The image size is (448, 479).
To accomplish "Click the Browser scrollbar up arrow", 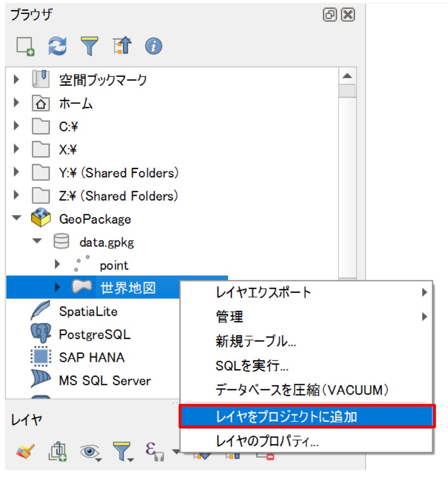I will [x=348, y=76].
